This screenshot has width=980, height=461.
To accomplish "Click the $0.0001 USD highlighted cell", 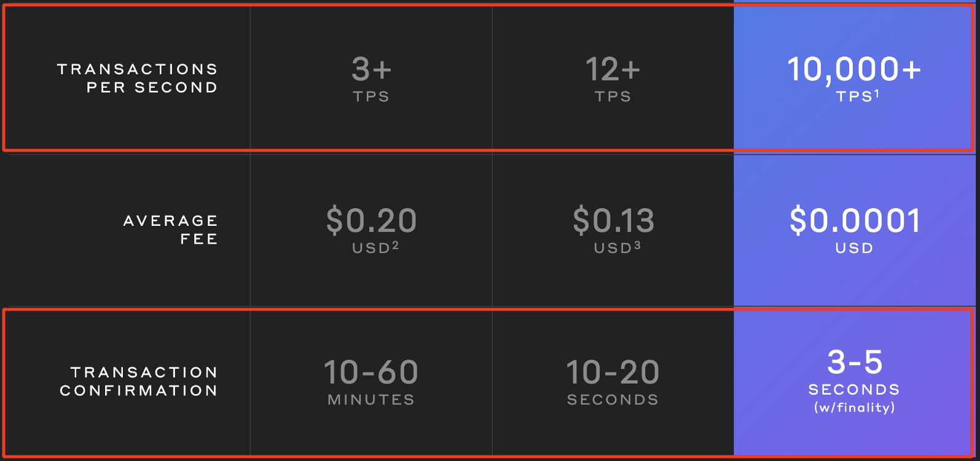I will pos(854,230).
